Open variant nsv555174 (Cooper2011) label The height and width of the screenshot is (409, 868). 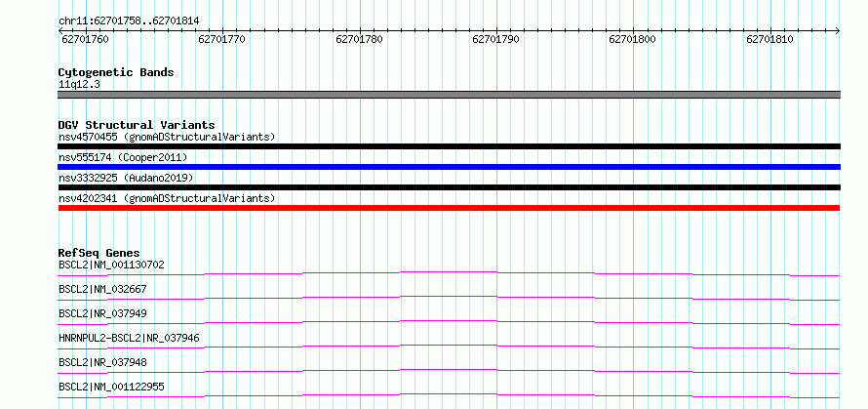[x=123, y=157]
